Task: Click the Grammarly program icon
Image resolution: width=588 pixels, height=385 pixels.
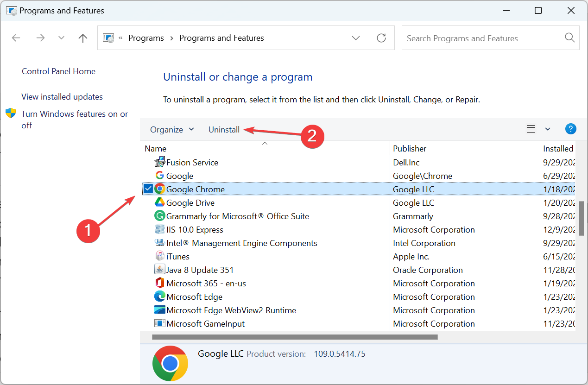Action: 159,216
